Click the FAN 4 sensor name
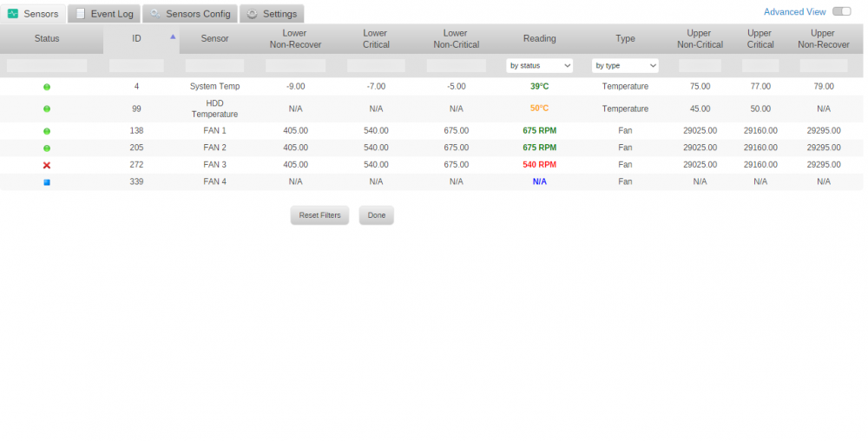 214,181
